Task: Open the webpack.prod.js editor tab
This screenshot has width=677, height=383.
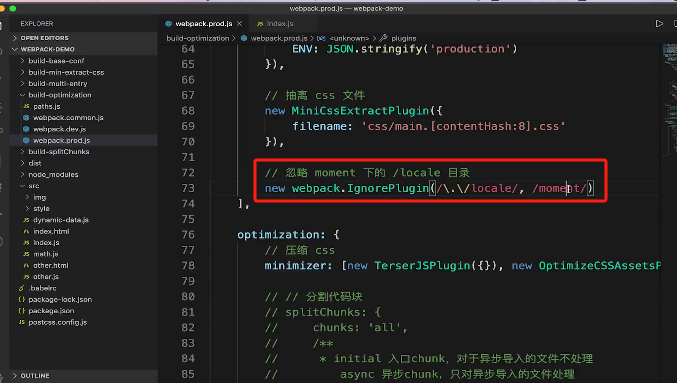Action: tap(203, 24)
